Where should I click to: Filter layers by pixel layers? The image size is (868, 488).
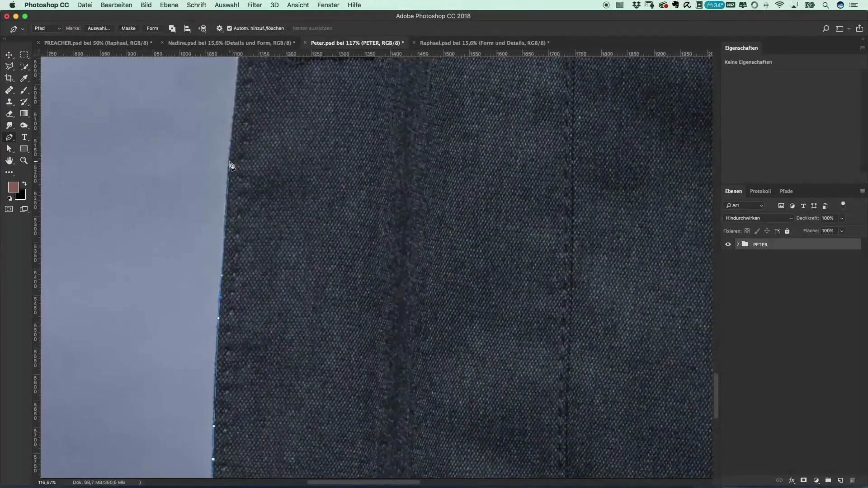pos(781,206)
